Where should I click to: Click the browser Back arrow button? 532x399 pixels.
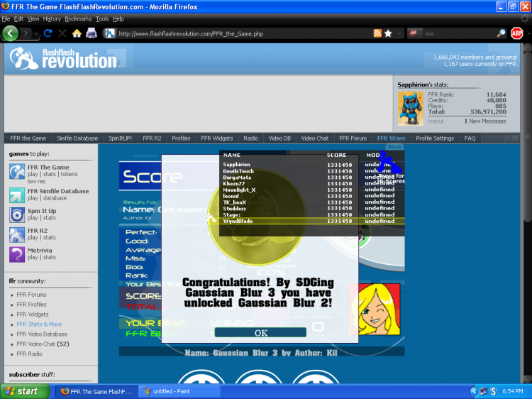10,33
